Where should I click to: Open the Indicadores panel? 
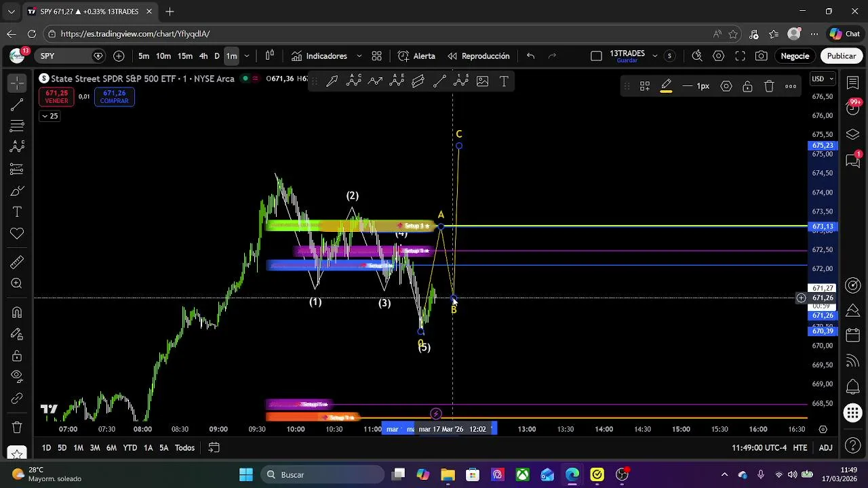tap(319, 56)
